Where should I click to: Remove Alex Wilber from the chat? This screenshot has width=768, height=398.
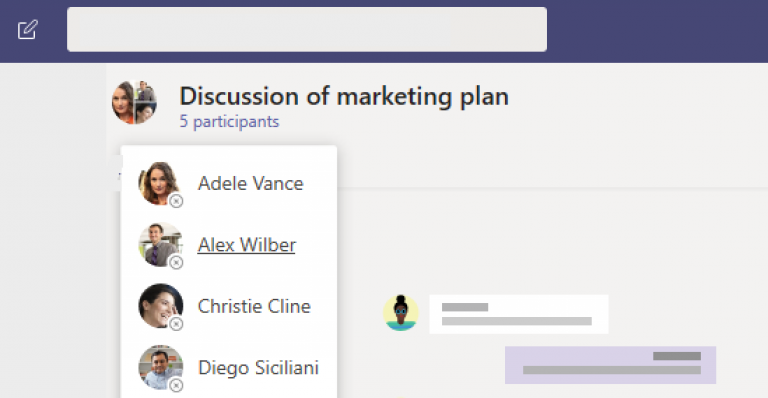pos(176,263)
